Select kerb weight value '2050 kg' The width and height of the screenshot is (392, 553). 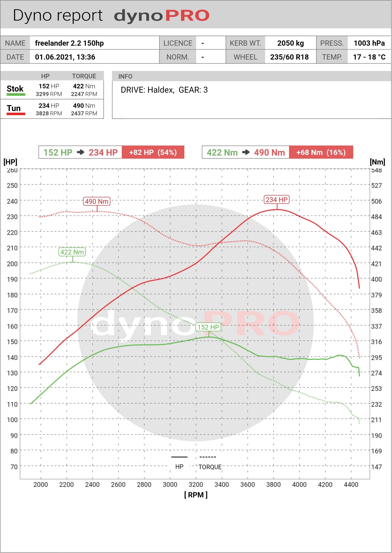point(291,43)
